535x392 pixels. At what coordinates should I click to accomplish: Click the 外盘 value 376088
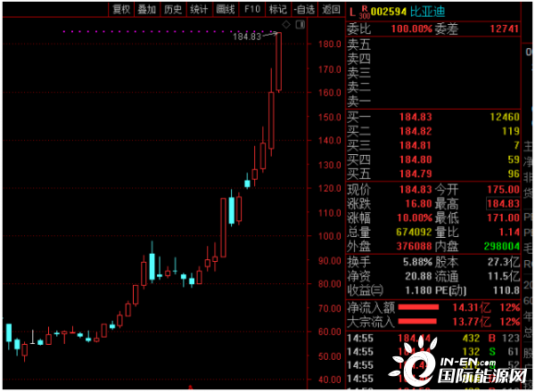click(414, 246)
